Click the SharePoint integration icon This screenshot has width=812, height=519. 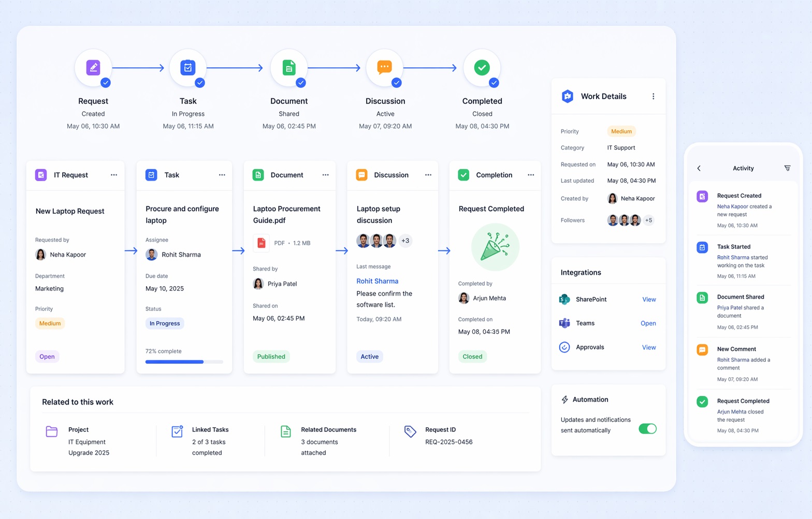[x=564, y=299]
